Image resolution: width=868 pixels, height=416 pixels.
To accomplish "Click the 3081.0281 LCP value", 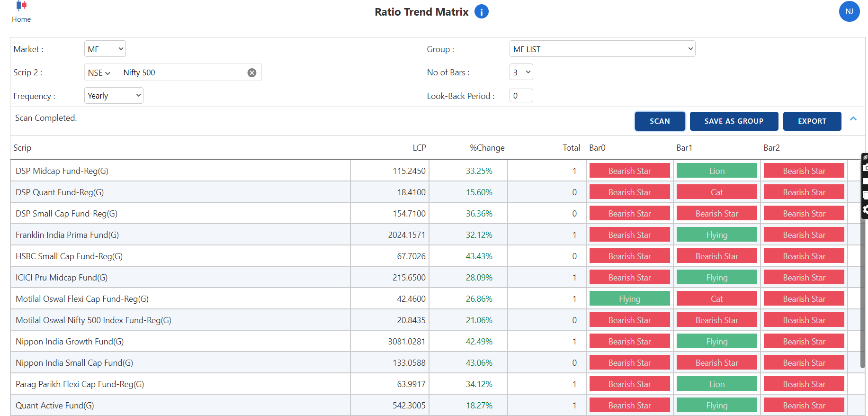I will [x=407, y=342].
